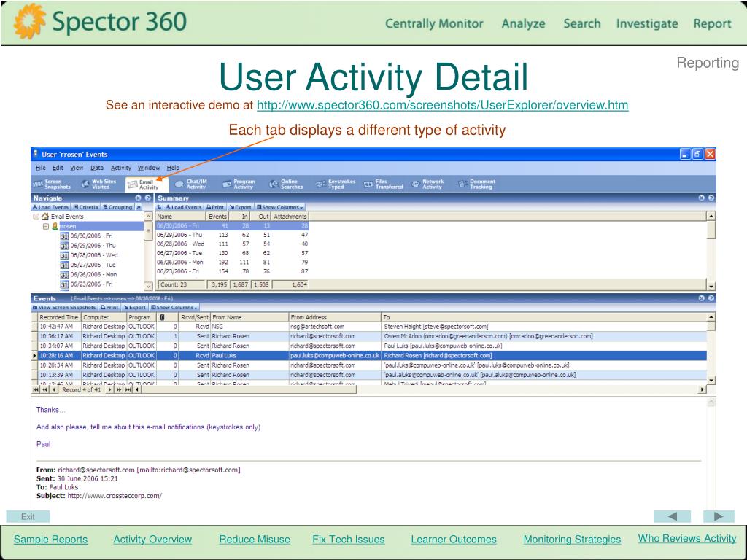Open the Screen Snapshots activity tab

(x=52, y=184)
